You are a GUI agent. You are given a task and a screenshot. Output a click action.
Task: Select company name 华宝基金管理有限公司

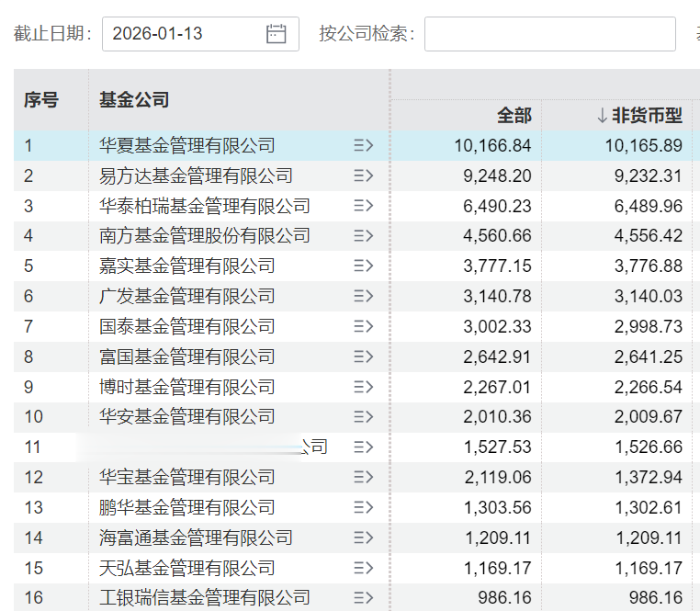pyautogui.click(x=187, y=478)
